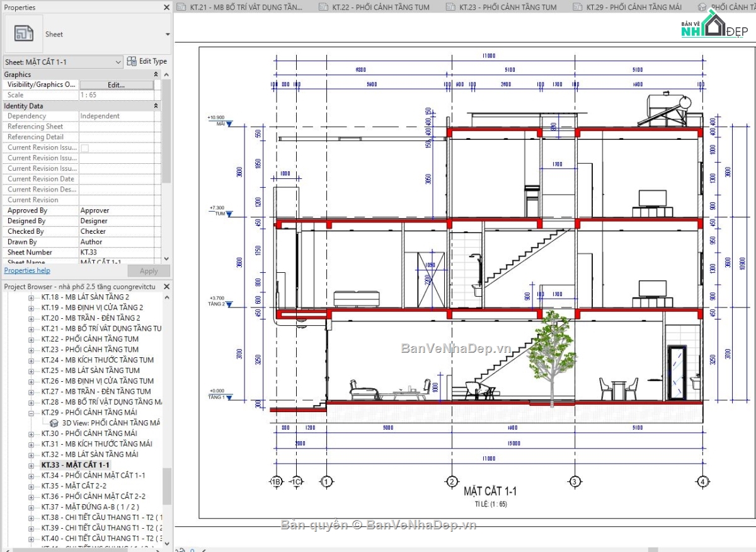Select KT.25 - MB LÁT SÀN TẦNG TUM

pyautogui.click(x=91, y=371)
